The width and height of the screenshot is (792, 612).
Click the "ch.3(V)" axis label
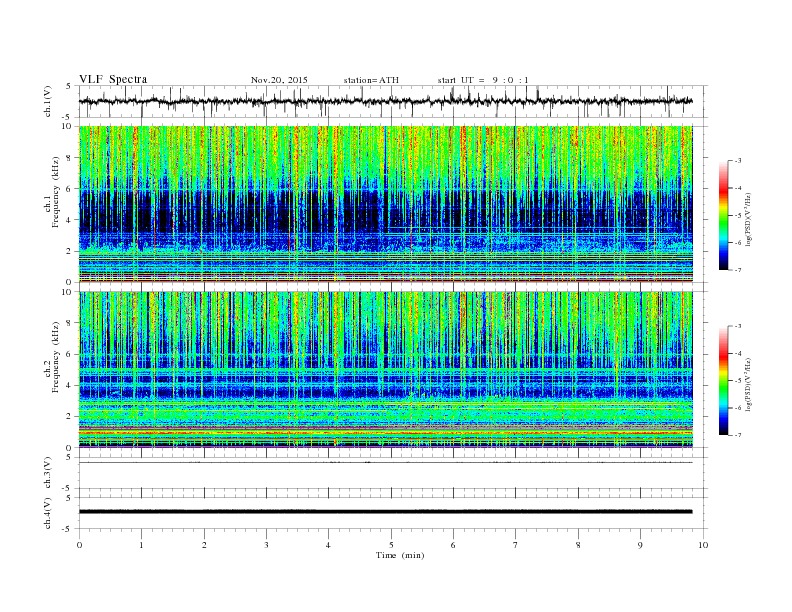(48, 473)
